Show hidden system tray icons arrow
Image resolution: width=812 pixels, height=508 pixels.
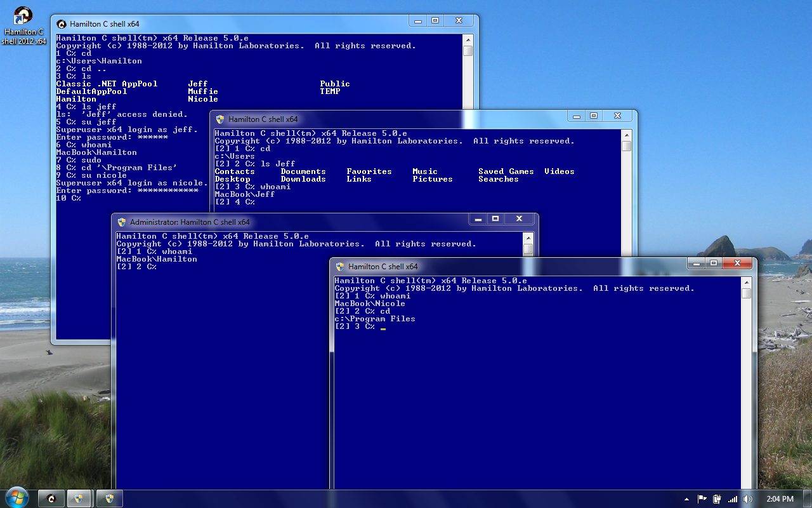pos(688,499)
